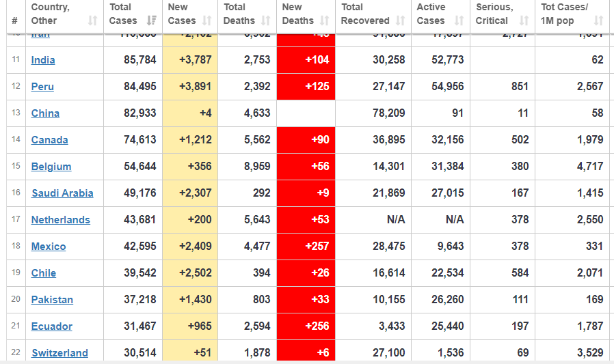Select Canada total cases 74,613

tap(139, 139)
